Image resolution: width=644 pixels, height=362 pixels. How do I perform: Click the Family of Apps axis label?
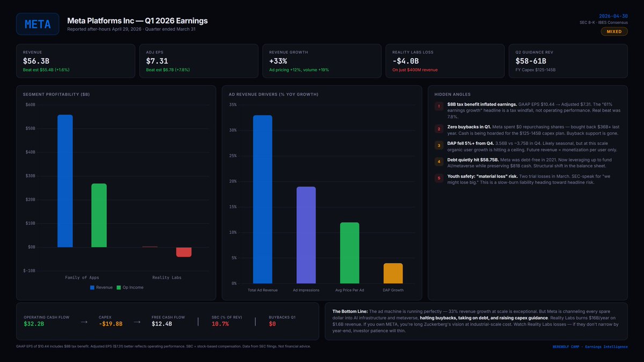(82, 277)
